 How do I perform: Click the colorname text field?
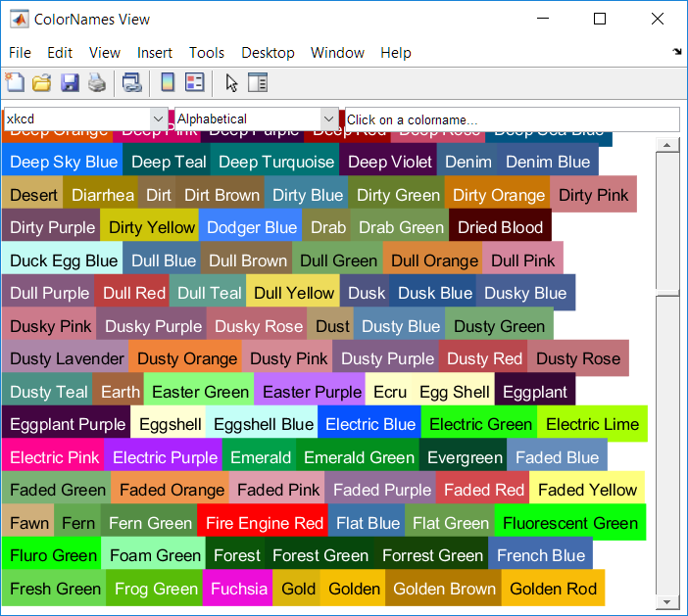[512, 119]
